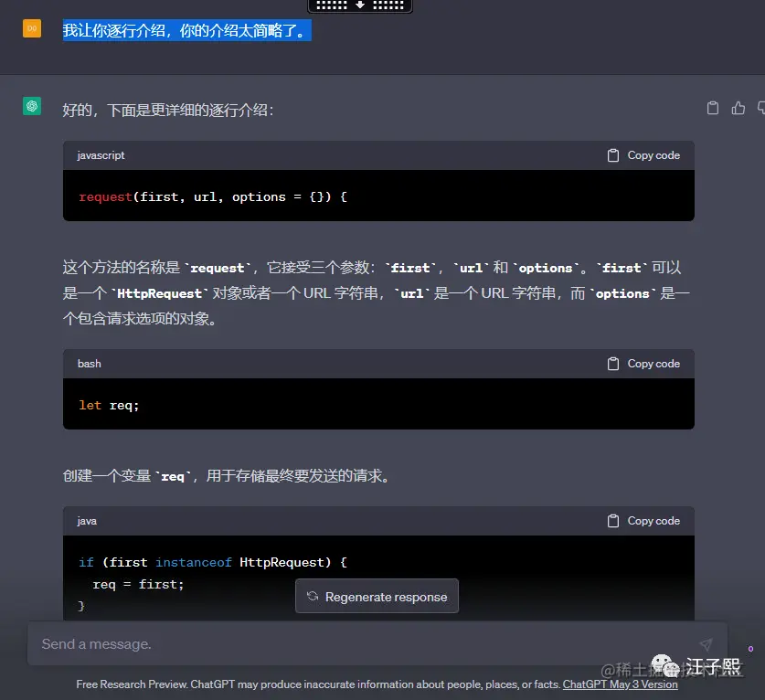Open the ChatGPT May 3 Version link
765x700 pixels.
[620, 684]
